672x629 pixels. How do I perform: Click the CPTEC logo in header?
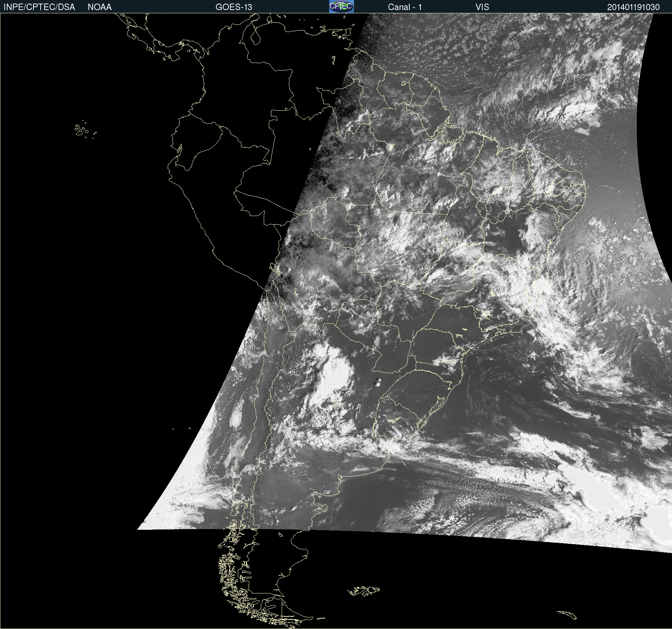341,6
